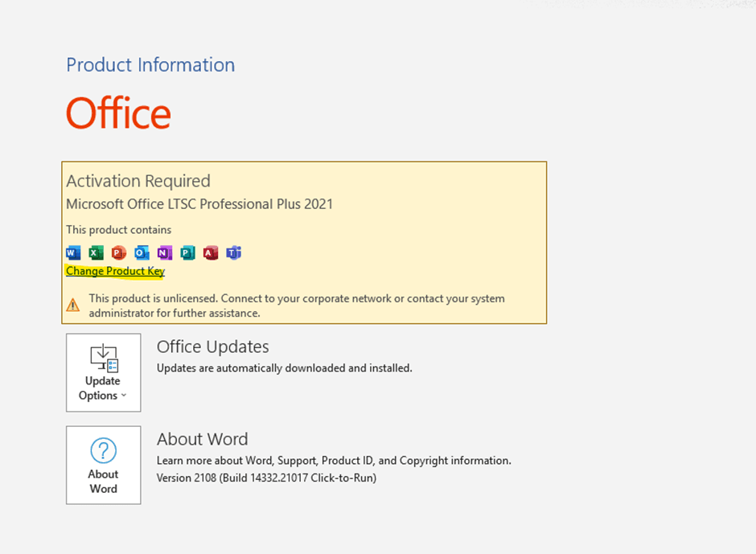Click the PowerPoint app icon
Image resolution: width=756 pixels, height=554 pixels.
tap(119, 252)
